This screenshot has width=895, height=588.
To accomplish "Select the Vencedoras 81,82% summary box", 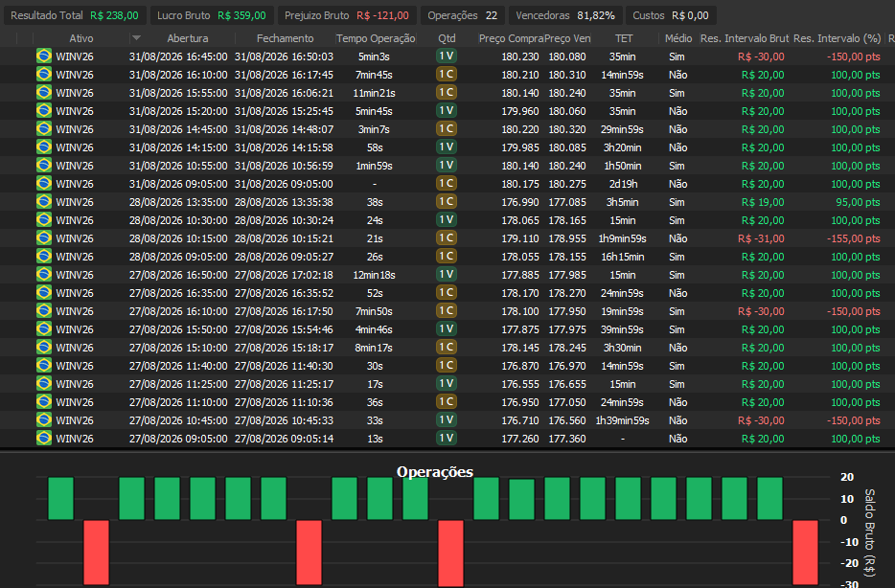I will coord(565,15).
